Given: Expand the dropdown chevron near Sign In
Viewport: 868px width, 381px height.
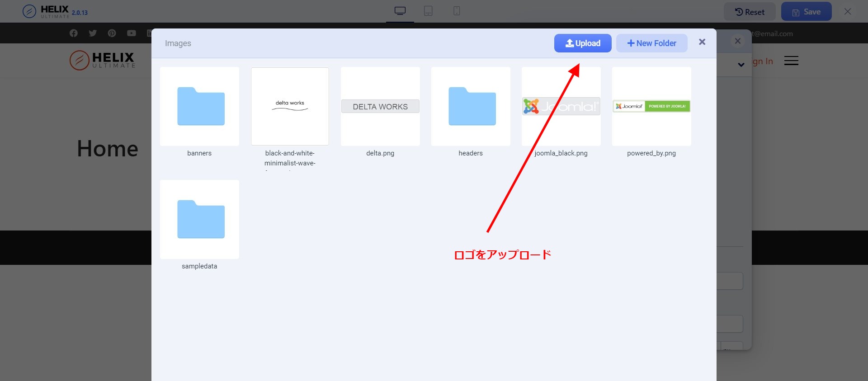Looking at the screenshot, I should (x=741, y=65).
